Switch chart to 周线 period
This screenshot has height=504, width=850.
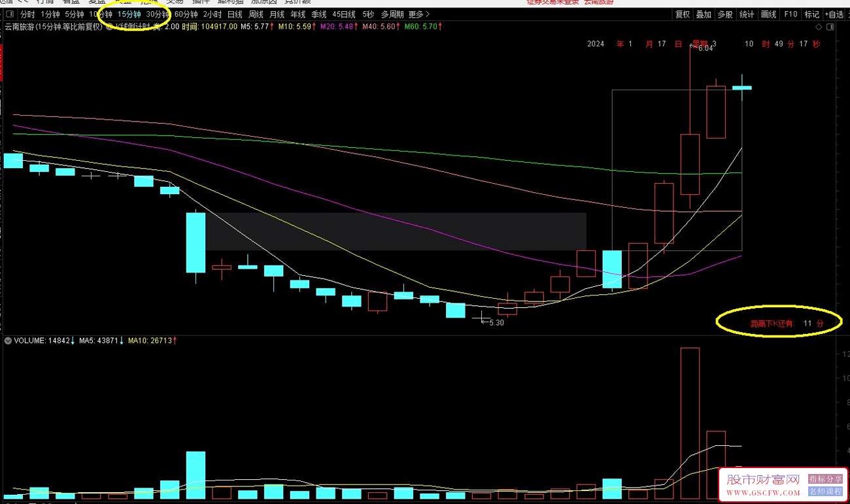256,14
